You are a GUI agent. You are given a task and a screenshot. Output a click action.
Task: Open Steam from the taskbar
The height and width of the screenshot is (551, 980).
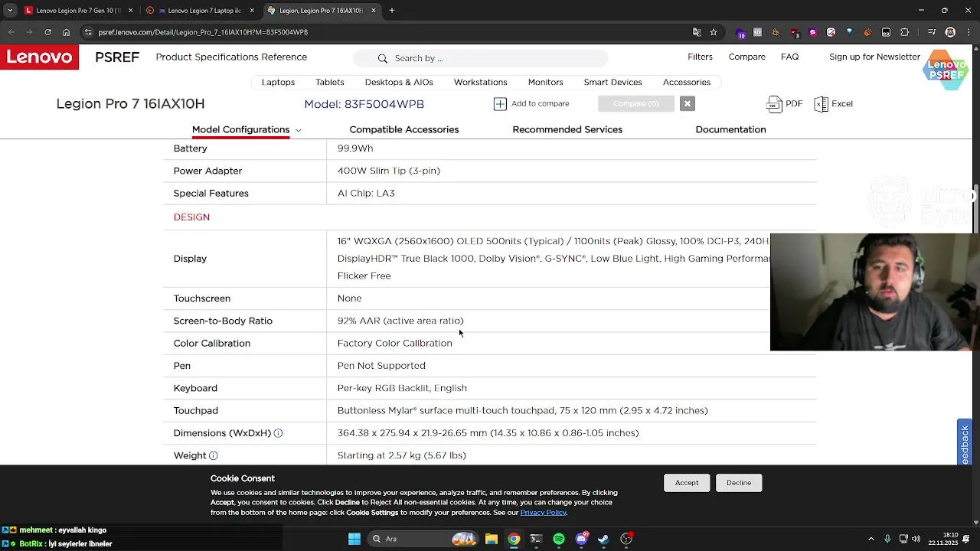pos(604,539)
